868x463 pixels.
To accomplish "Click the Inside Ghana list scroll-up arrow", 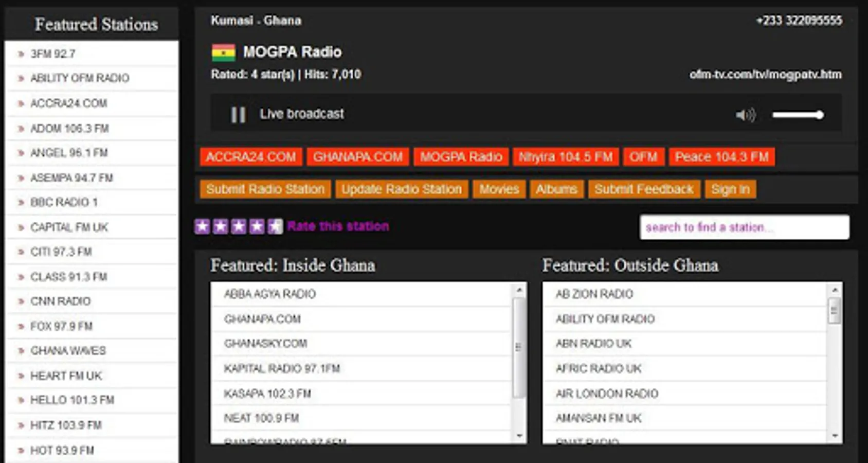I will click(x=519, y=290).
